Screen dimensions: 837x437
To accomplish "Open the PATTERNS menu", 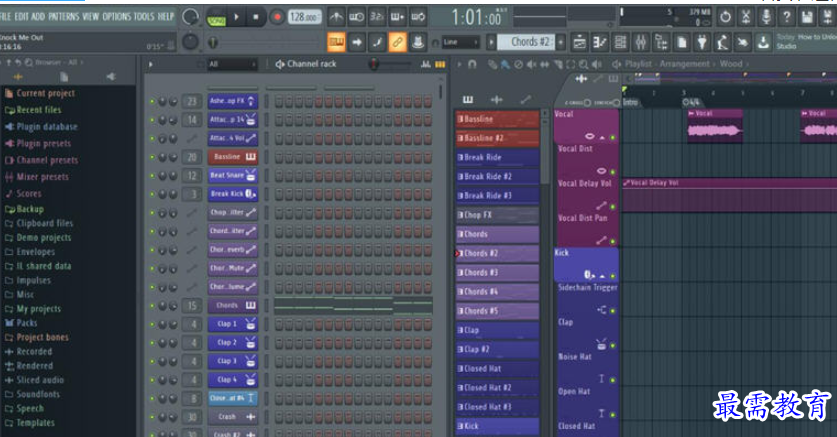I will click(64, 17).
